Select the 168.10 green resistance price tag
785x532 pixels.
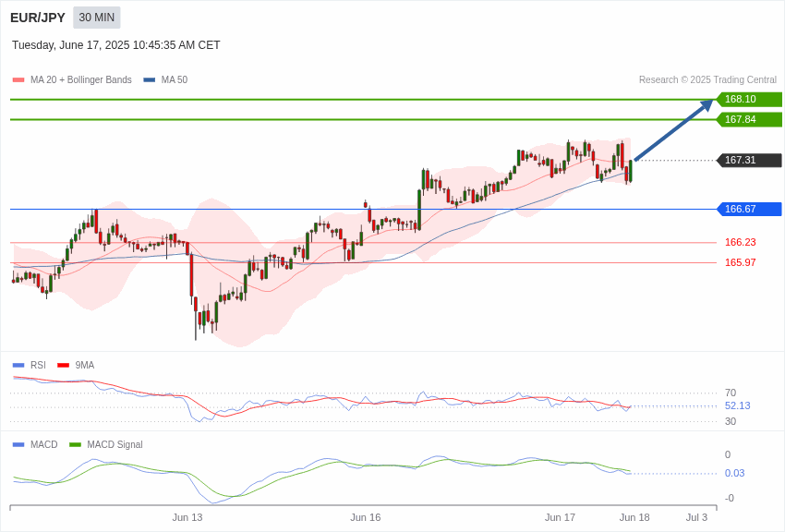[x=749, y=99]
